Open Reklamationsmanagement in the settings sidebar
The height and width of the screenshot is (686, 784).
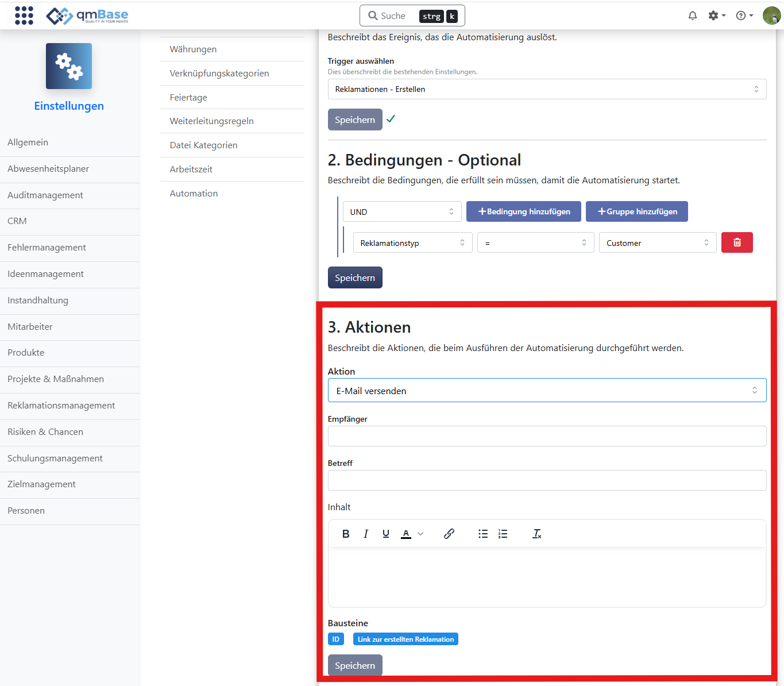(61, 406)
